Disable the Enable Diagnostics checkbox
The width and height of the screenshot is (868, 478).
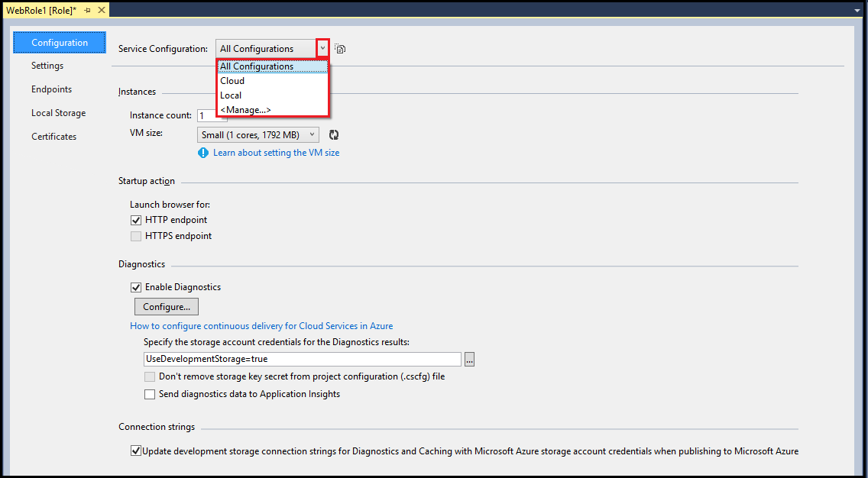point(135,287)
